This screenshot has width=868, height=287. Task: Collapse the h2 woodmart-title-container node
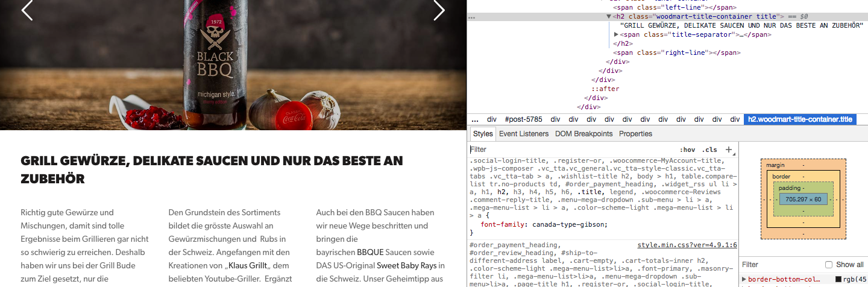pyautogui.click(x=609, y=16)
